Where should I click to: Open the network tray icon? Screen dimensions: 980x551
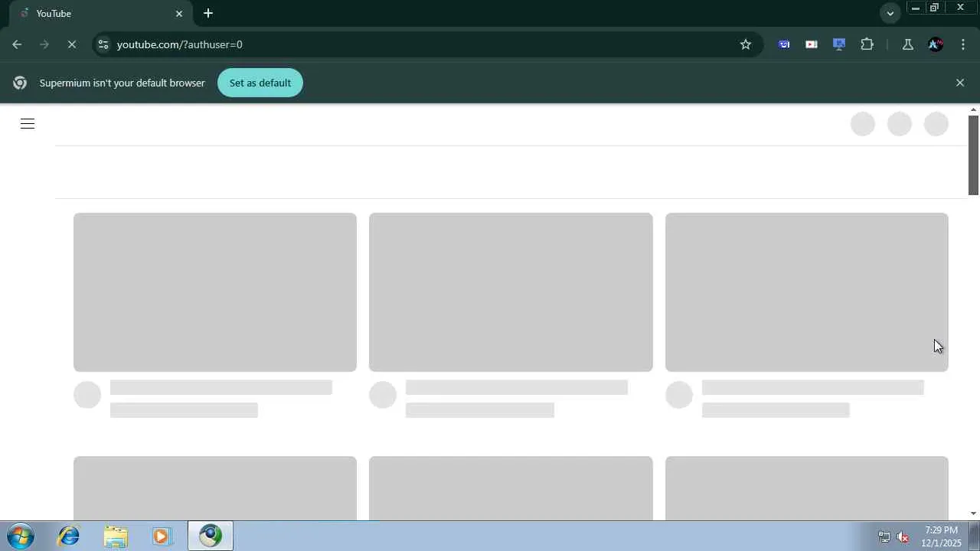point(884,536)
